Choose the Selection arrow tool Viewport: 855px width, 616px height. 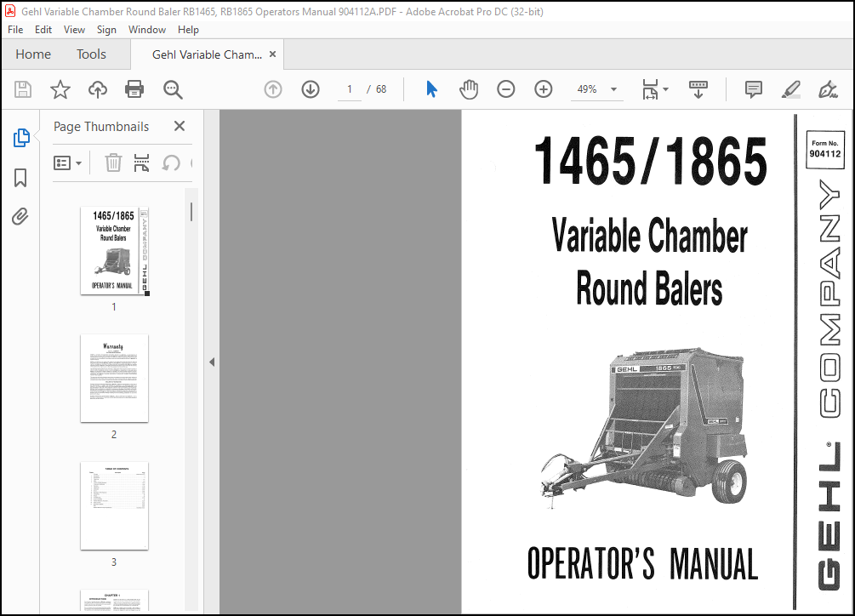click(x=431, y=89)
